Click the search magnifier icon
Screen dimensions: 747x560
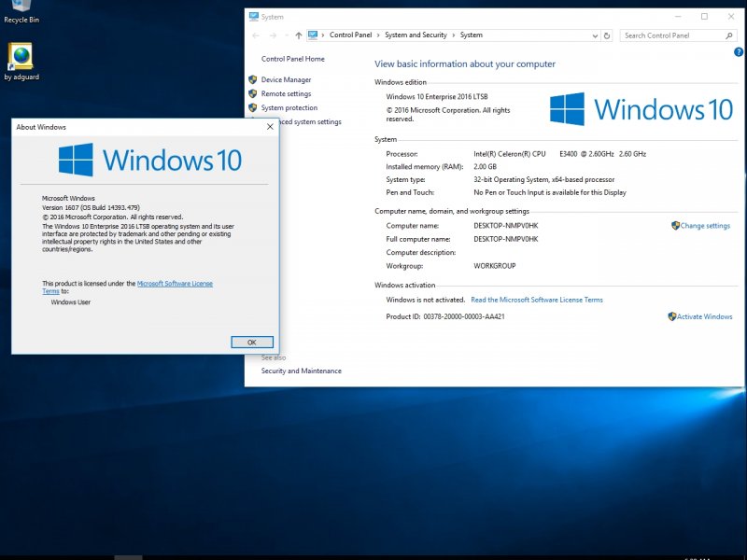[729, 35]
